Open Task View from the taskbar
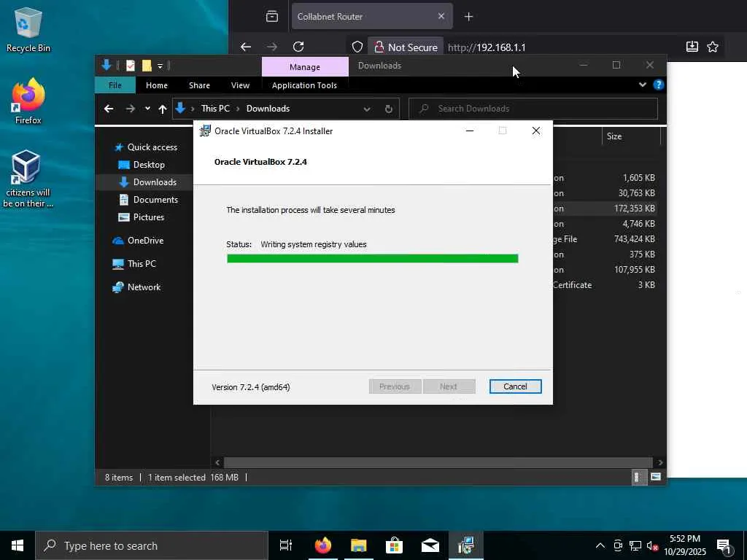This screenshot has height=560, width=747. pyautogui.click(x=285, y=545)
